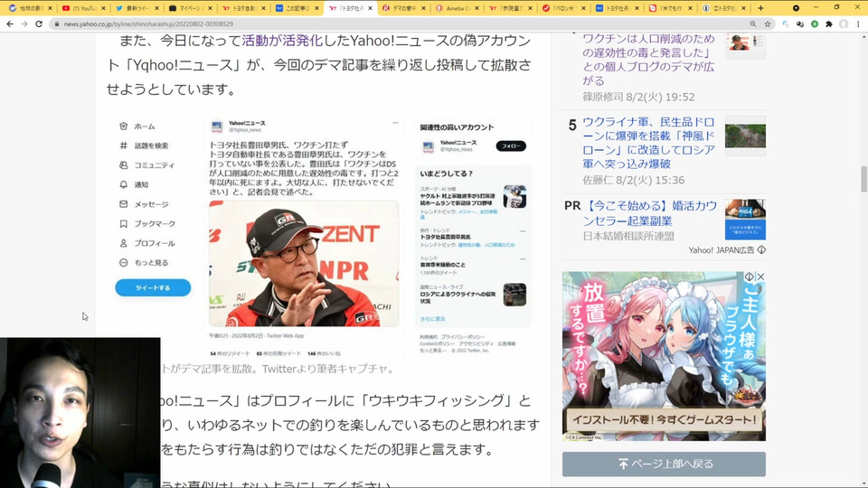Click the site security padlock icon
The image size is (868, 488).
point(56,24)
